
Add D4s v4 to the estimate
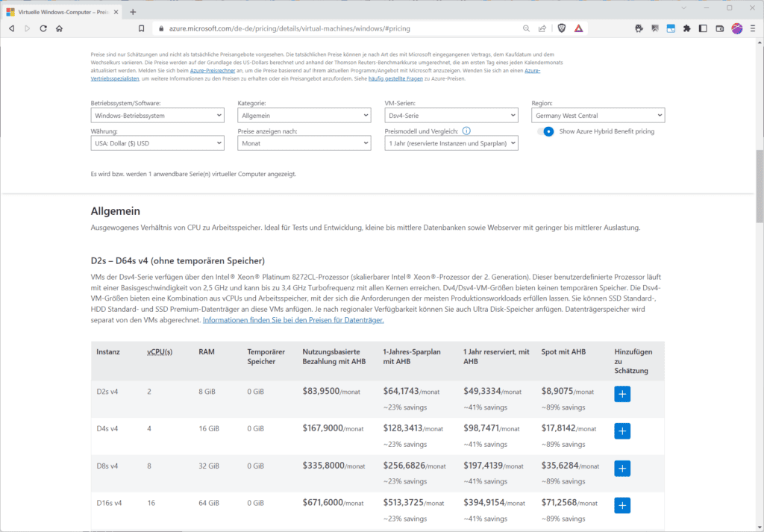click(622, 431)
